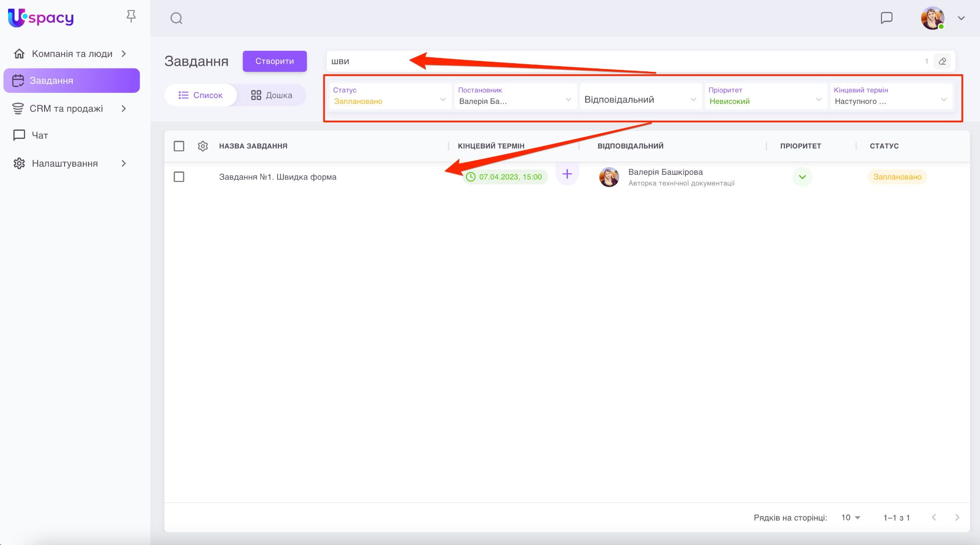Open the chat messages icon in header
Screen dimensions: 980x545
click(886, 18)
